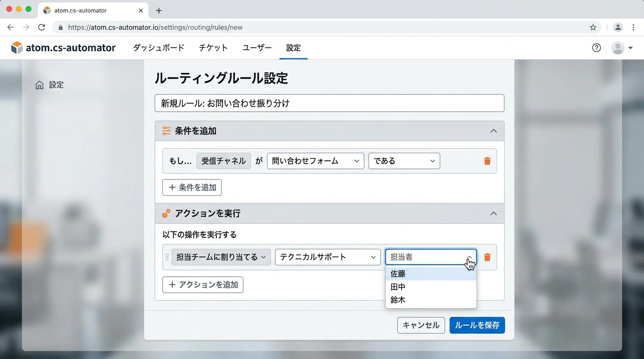Go to the ダッシュボード nav item
Screen dimensions: 644x359
159,48
